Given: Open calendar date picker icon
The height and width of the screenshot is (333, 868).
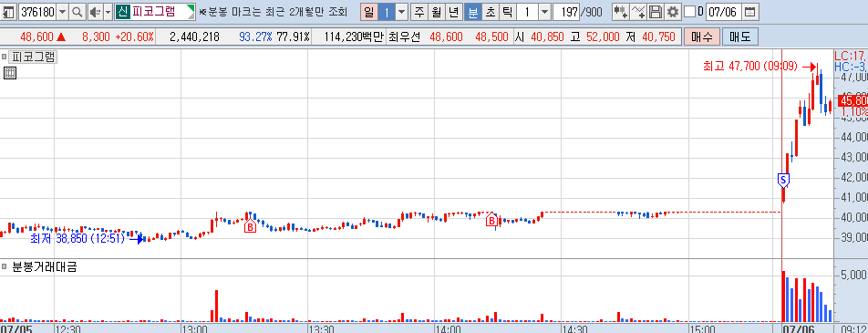Looking at the screenshot, I should (x=749, y=12).
